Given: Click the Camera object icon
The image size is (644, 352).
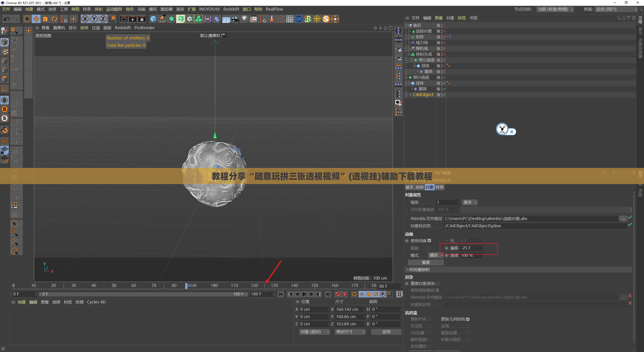Looking at the screenshot, I should coord(235,19).
